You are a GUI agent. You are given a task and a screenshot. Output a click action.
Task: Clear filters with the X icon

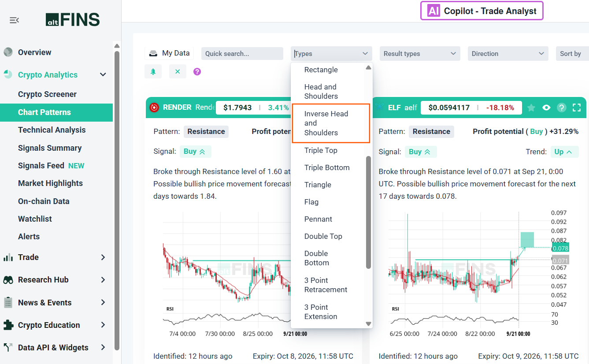(x=178, y=71)
